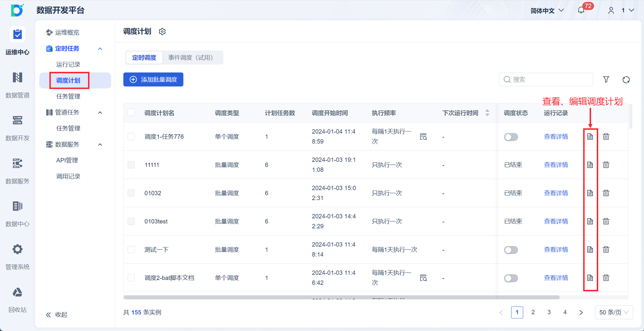Switch to the 事件调度 (试用) tab
The width and height of the screenshot is (644, 331).
[x=191, y=58]
